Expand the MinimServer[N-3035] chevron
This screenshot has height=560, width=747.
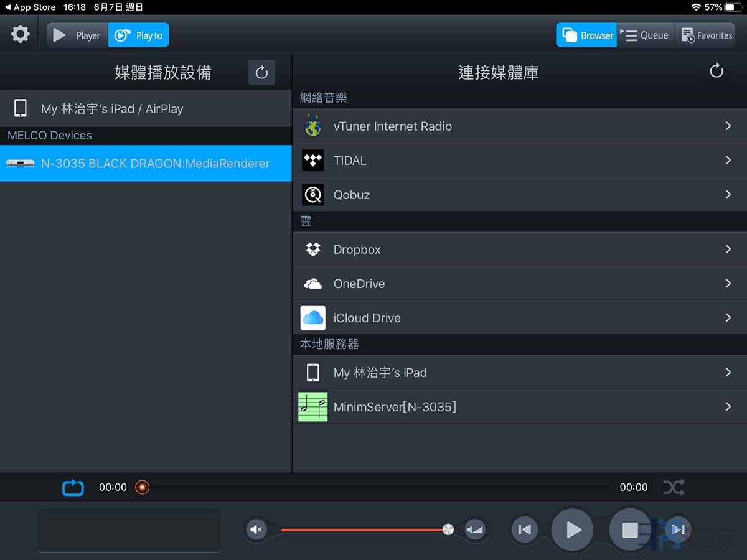tap(728, 407)
